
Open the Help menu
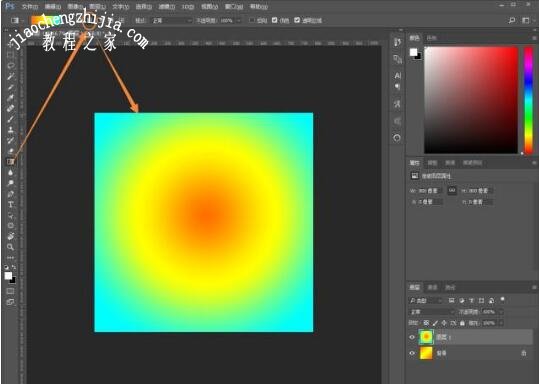click(x=258, y=7)
